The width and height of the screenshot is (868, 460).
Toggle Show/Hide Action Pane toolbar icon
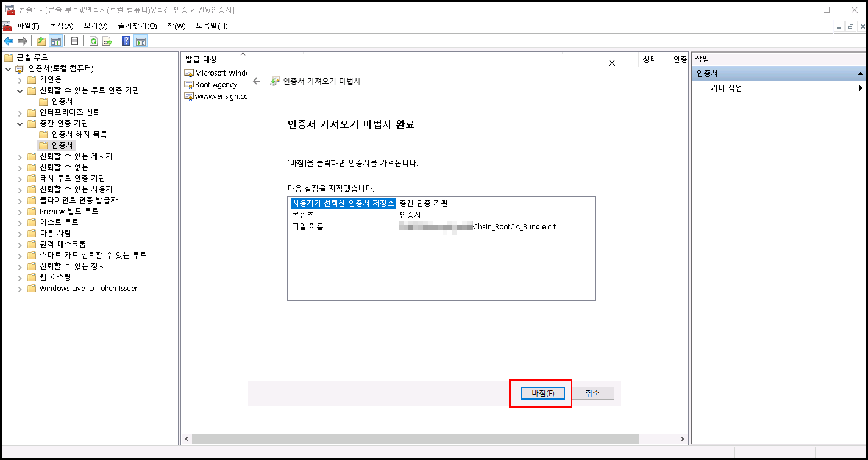(x=140, y=41)
